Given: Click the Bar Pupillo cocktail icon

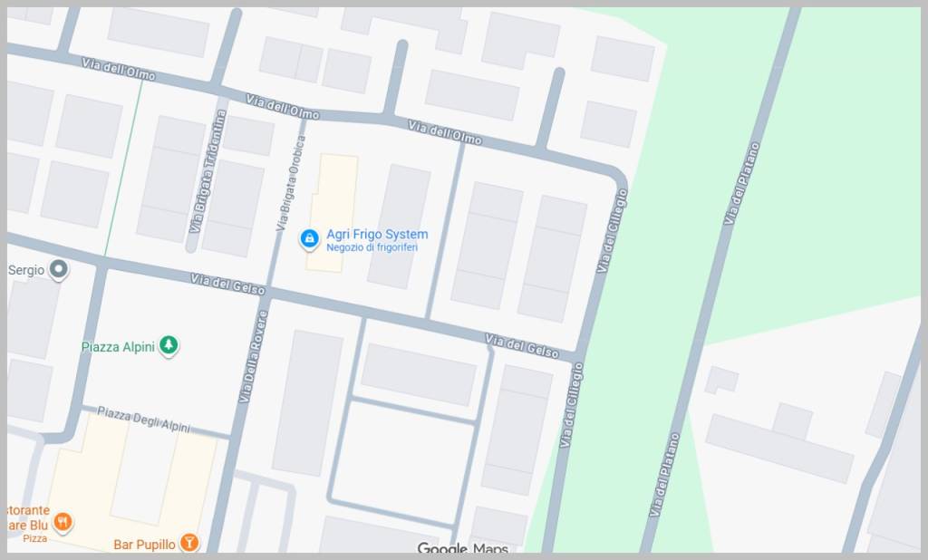Looking at the screenshot, I should click(x=189, y=542).
